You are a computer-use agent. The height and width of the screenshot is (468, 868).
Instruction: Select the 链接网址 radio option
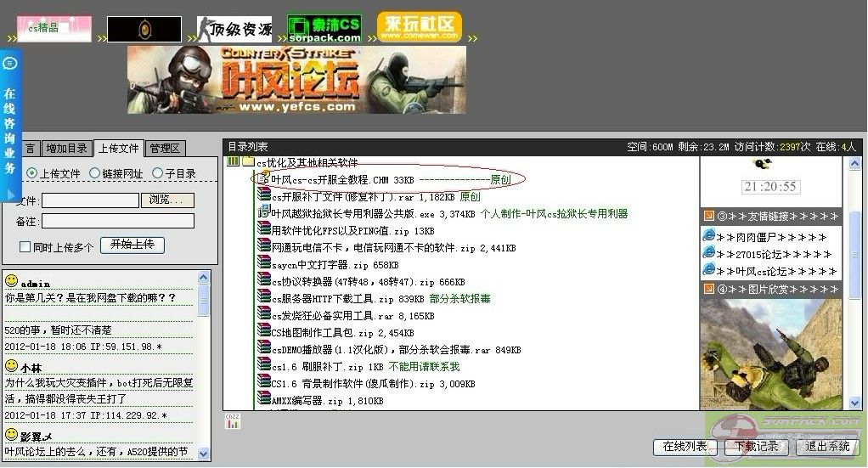coord(95,173)
